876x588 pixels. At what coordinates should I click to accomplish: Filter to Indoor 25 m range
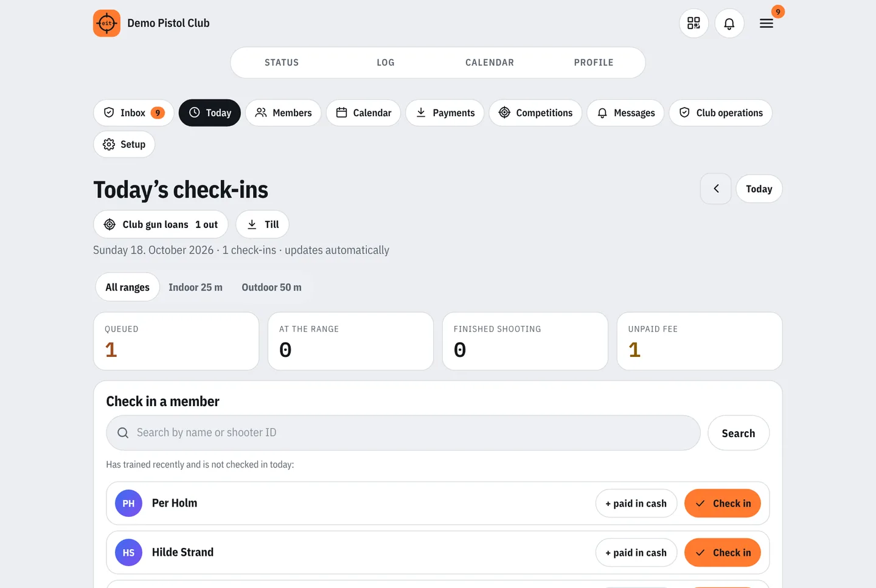coord(195,287)
